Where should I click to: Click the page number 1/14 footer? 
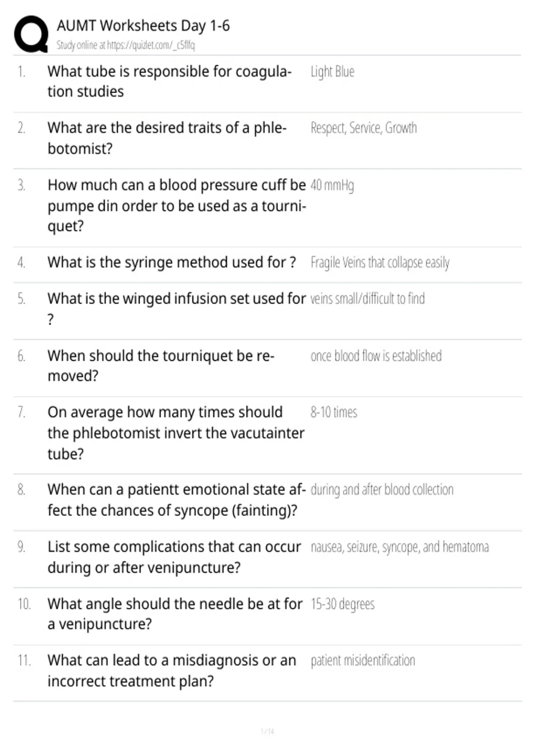(267, 731)
